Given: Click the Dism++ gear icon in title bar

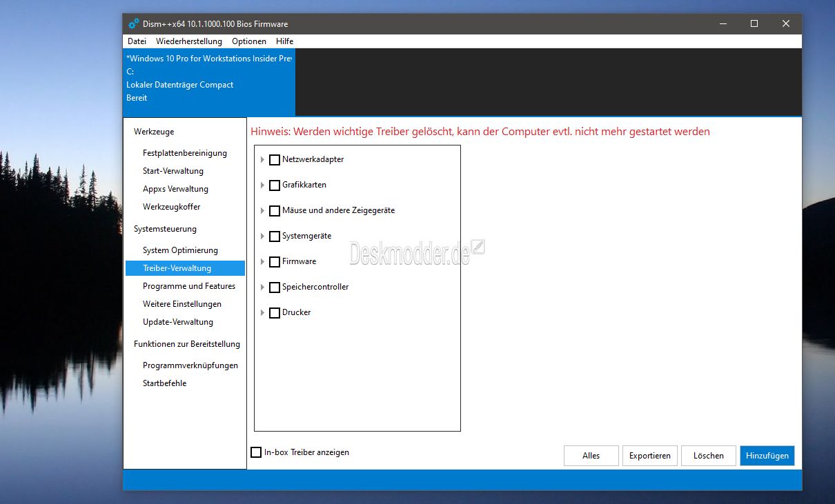Looking at the screenshot, I should coord(134,23).
